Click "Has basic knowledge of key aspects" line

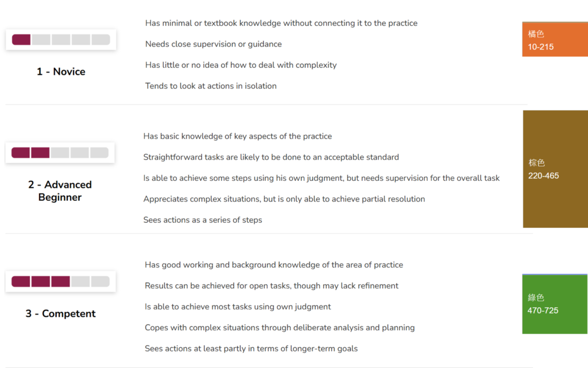238,136
